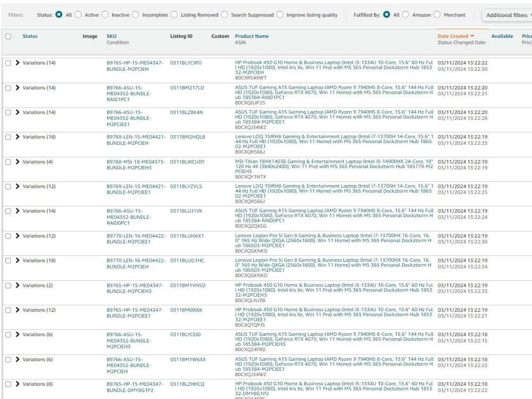Image resolution: width=532 pixels, height=399 pixels.
Task: Click ASIN text B0CXQTQPJS
Action: tap(250, 325)
